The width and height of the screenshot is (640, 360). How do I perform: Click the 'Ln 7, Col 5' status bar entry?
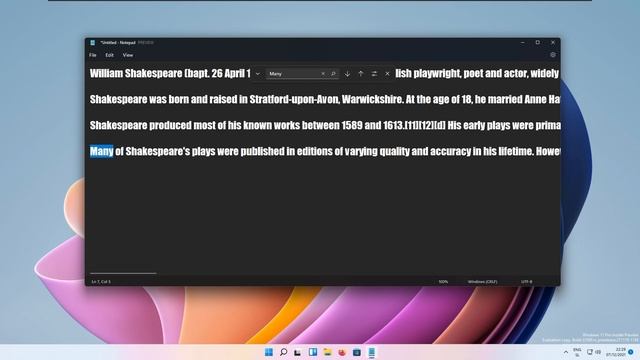pos(101,282)
